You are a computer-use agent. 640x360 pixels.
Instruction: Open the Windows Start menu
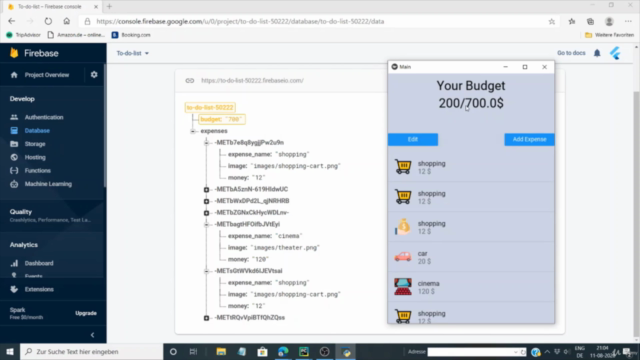(10, 351)
